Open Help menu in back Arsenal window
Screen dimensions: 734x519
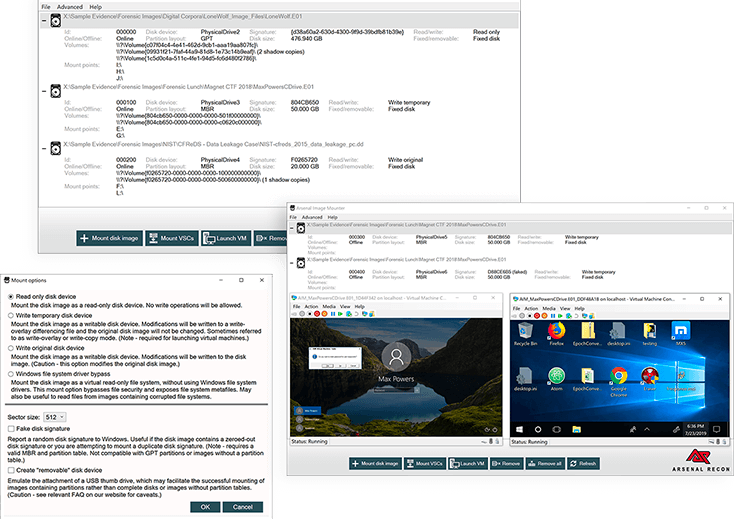tap(95, 7)
